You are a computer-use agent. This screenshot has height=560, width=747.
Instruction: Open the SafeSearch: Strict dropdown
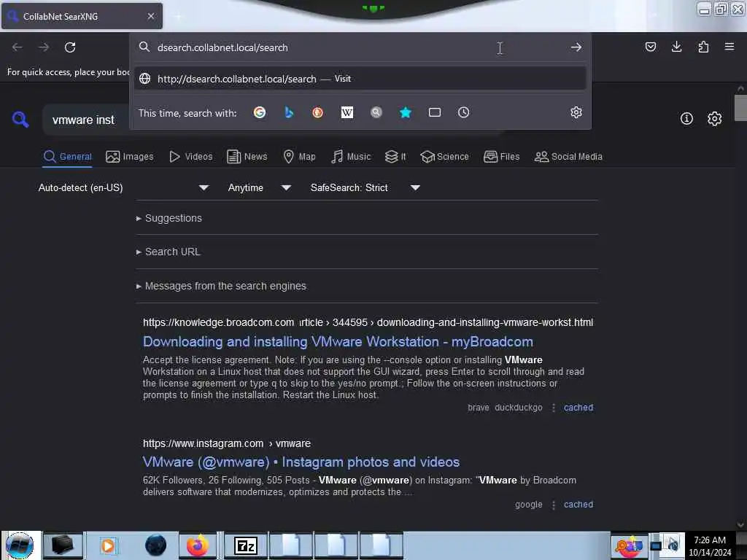pos(365,187)
